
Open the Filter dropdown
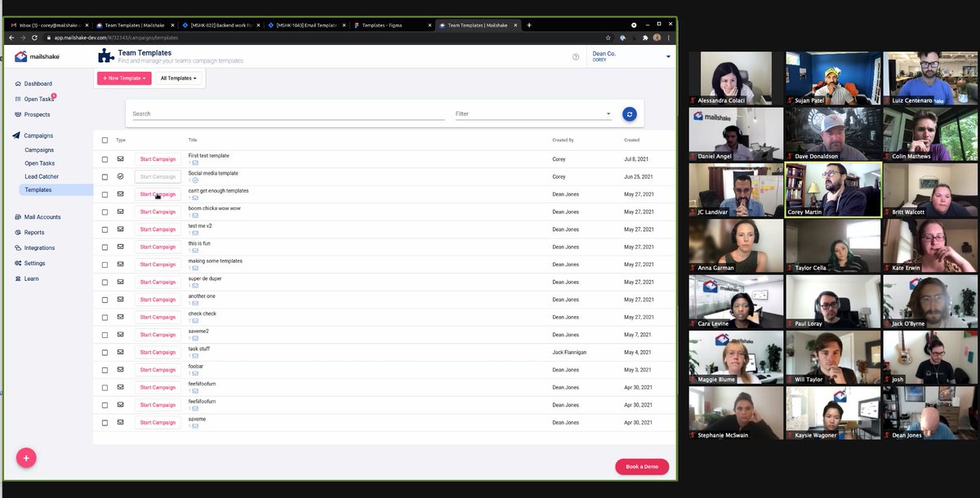point(533,114)
